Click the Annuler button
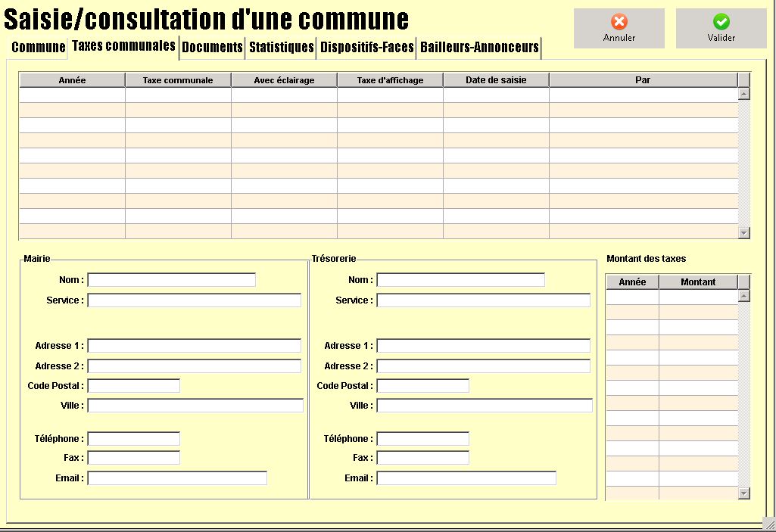The height and width of the screenshot is (532, 776). click(x=619, y=28)
